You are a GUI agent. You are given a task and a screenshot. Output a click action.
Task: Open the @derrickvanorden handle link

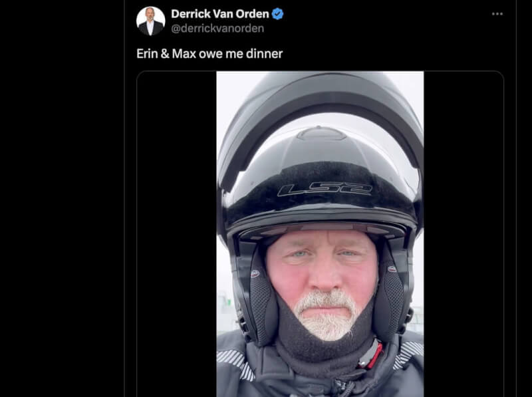point(217,29)
